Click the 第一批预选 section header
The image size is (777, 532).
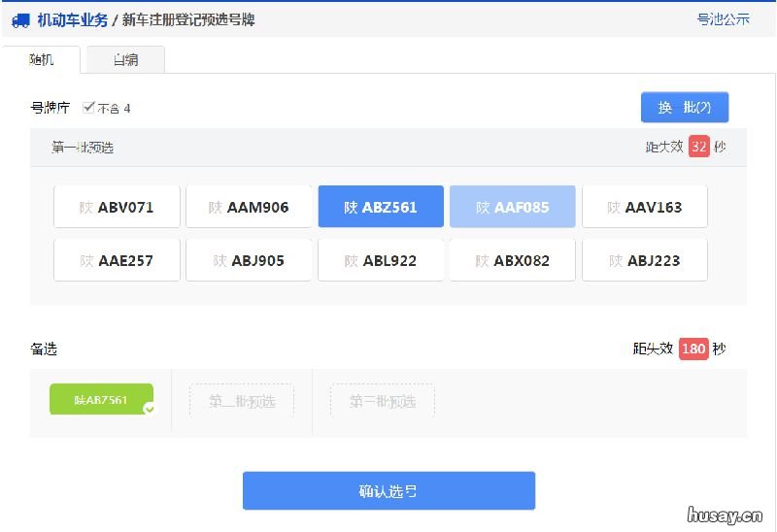[83, 148]
